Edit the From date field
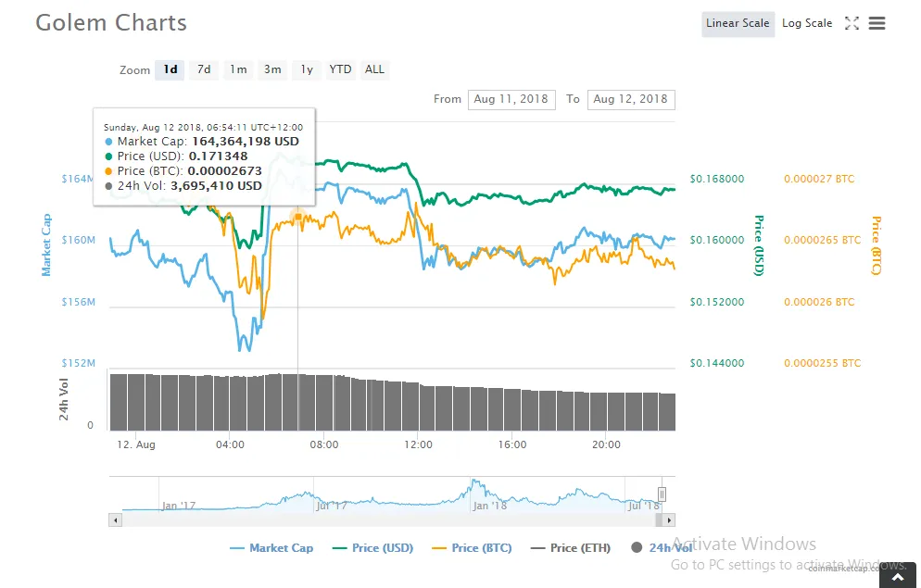The image size is (921, 588). (x=511, y=99)
